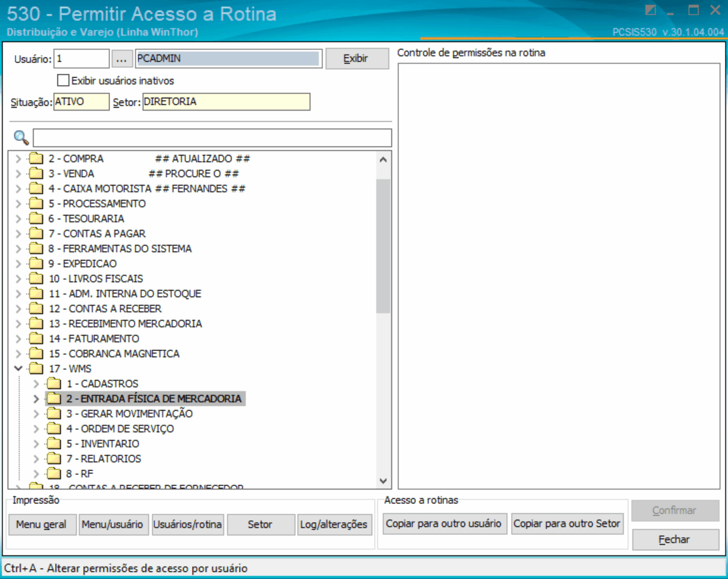Click Copiar para outro Setor
This screenshot has height=579, width=728.
click(x=567, y=524)
